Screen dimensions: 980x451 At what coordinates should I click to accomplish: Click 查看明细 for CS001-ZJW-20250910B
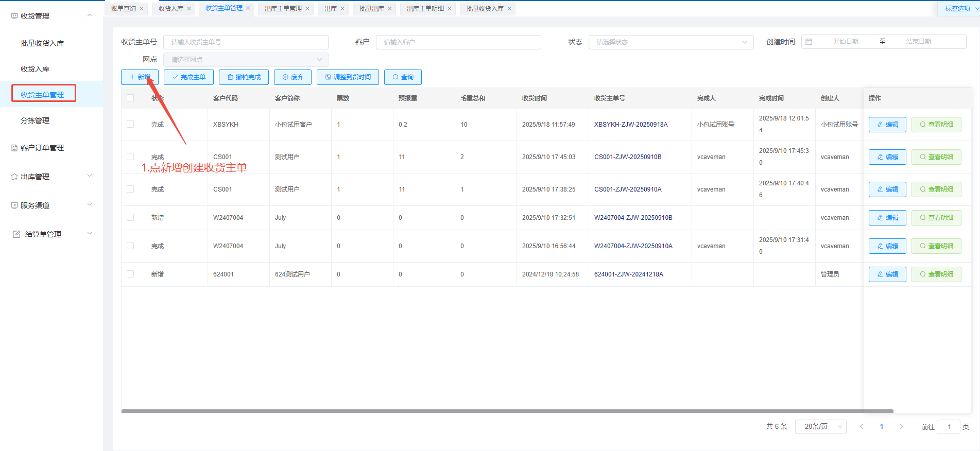[x=936, y=157]
